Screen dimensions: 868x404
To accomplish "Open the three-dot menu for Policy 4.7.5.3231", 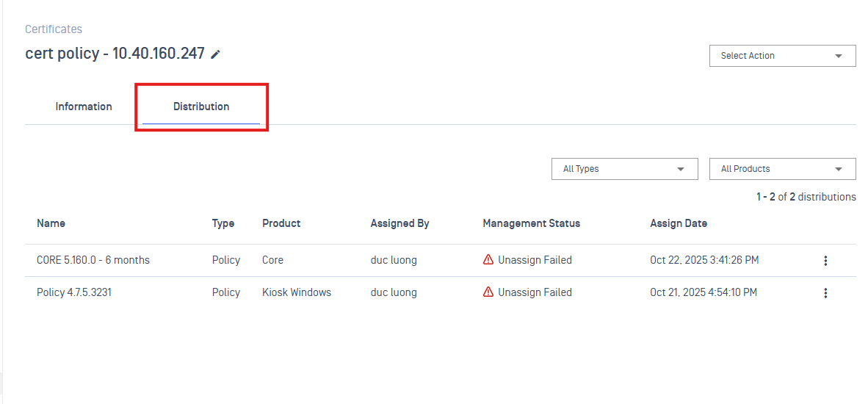I will pos(825,293).
